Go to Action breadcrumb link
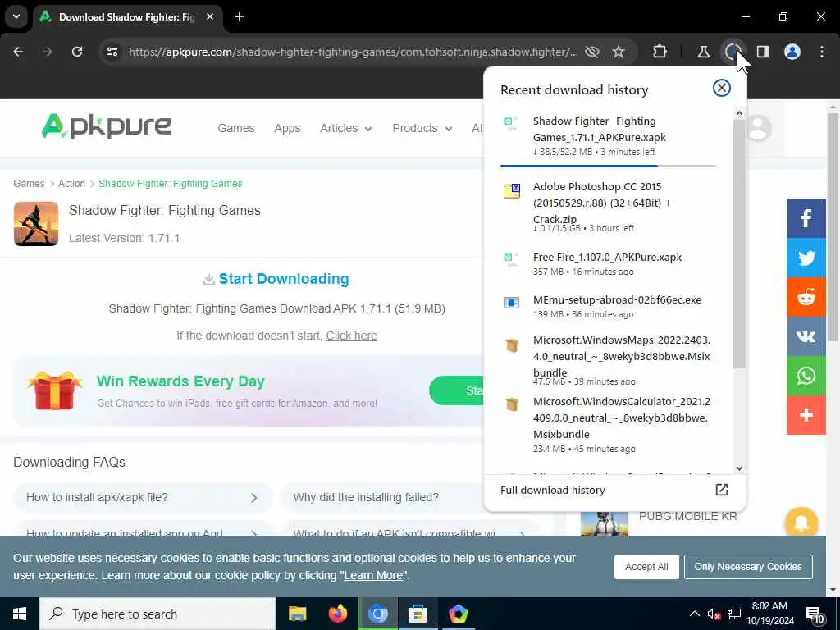 (72, 183)
